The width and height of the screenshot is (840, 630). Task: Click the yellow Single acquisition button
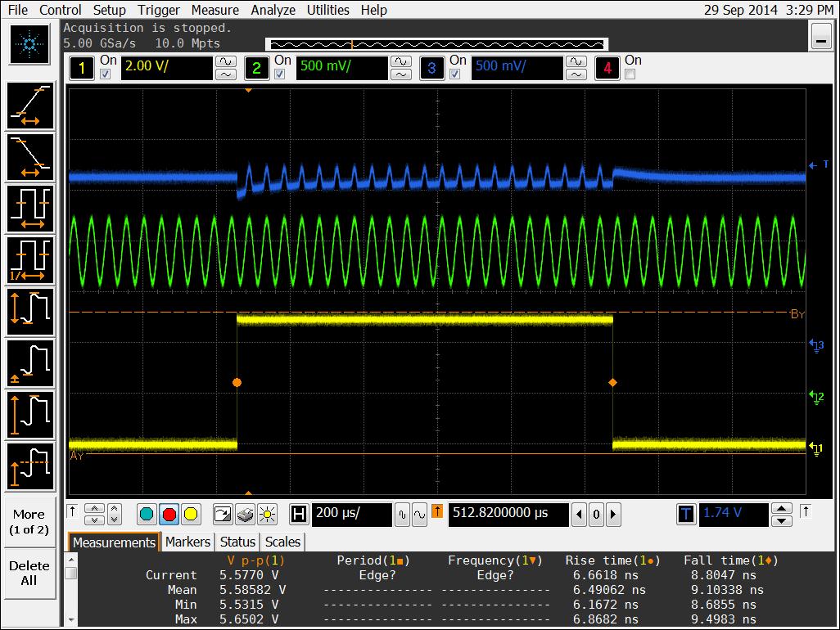pyautogui.click(x=191, y=515)
